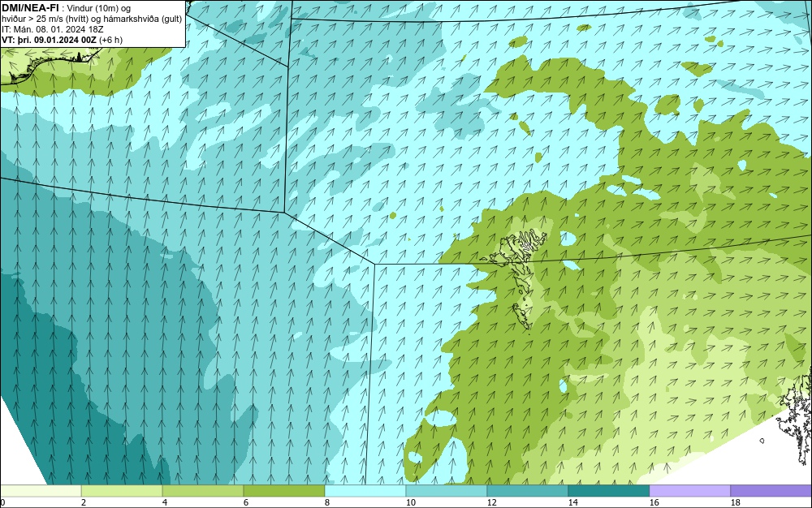Click the 'DMI/NEA-FI' title text
The height and width of the screenshot is (508, 812).
(32, 8)
